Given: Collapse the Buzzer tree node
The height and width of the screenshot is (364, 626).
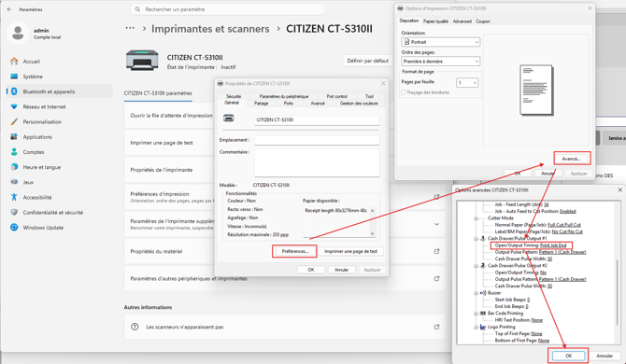Looking at the screenshot, I should click(x=476, y=293).
